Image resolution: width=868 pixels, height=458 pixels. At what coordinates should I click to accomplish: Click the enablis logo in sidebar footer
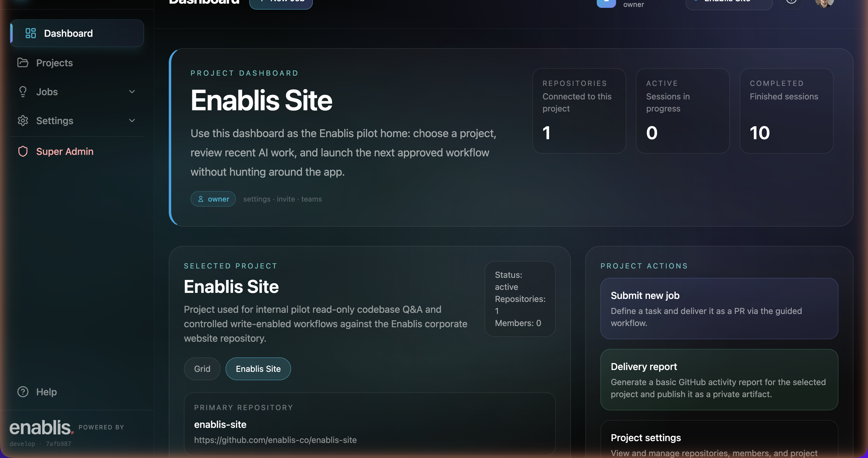click(42, 428)
